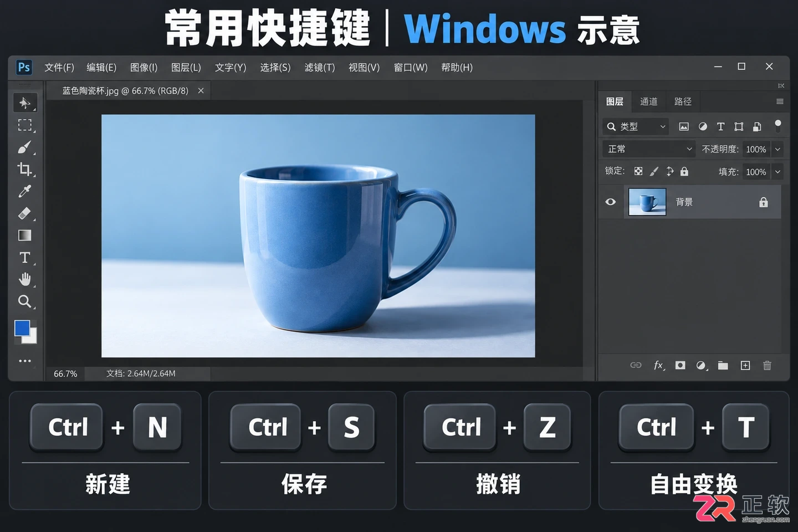Hide the 背景 layer with eye icon
The height and width of the screenshot is (532, 798).
(611, 202)
